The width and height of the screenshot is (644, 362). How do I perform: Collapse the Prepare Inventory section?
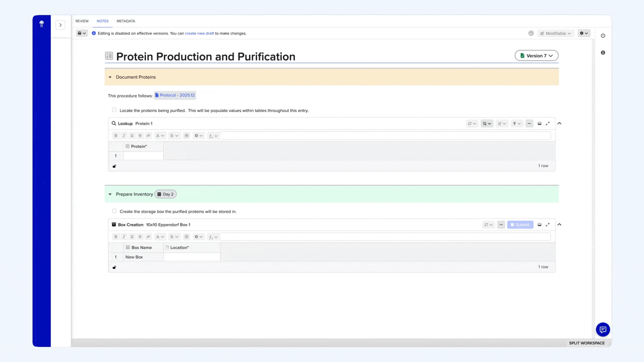click(110, 194)
